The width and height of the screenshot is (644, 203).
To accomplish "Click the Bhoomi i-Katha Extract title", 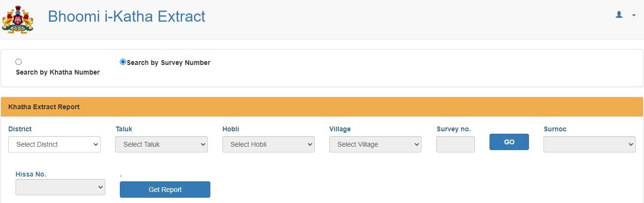I will point(127,16).
